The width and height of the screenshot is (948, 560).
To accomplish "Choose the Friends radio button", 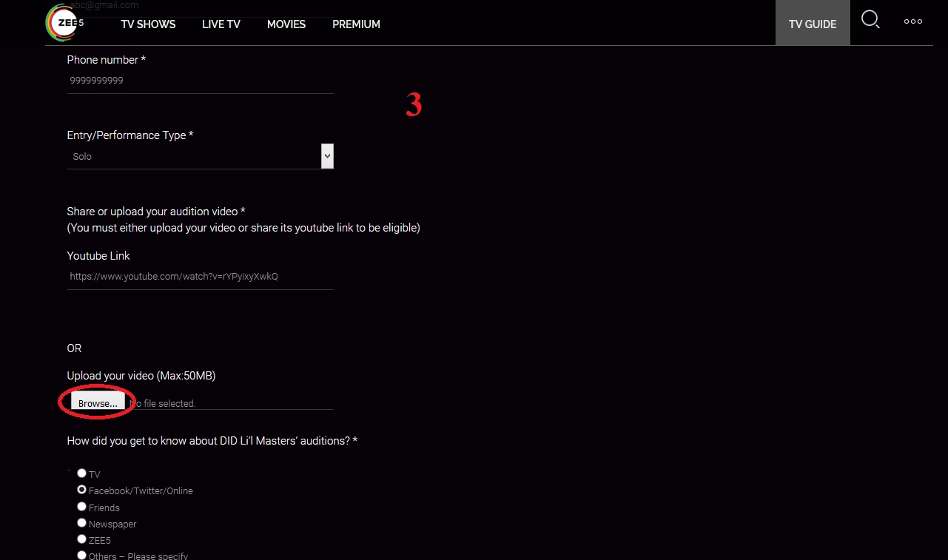I will [82, 507].
